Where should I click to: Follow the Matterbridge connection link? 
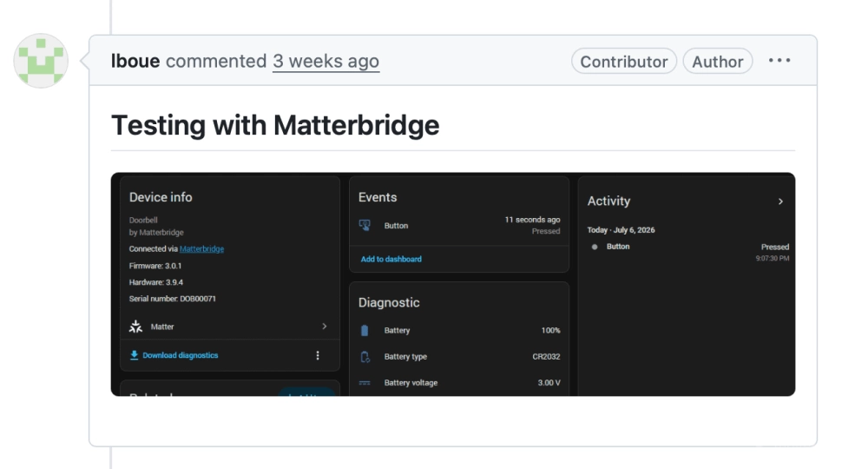[201, 249]
